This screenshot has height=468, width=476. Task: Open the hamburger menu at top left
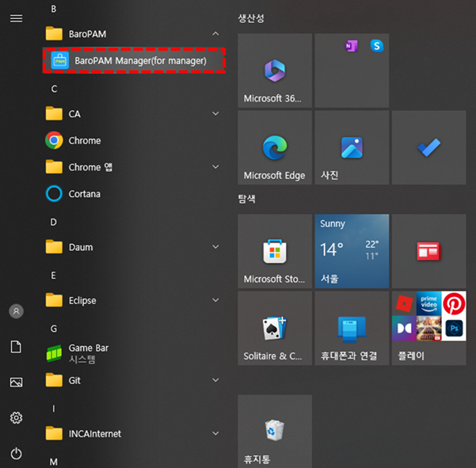[x=16, y=18]
